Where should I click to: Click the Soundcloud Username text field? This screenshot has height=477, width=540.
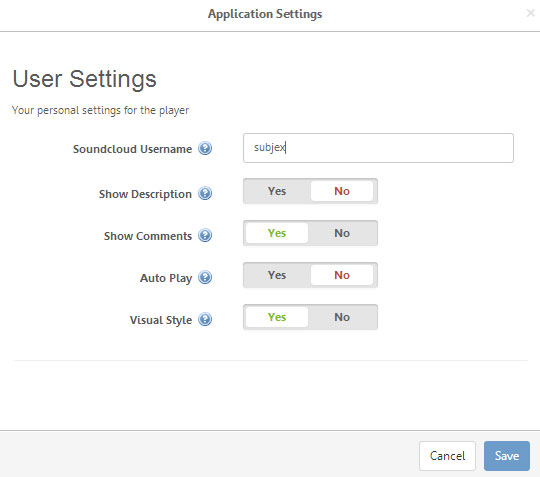coord(378,148)
